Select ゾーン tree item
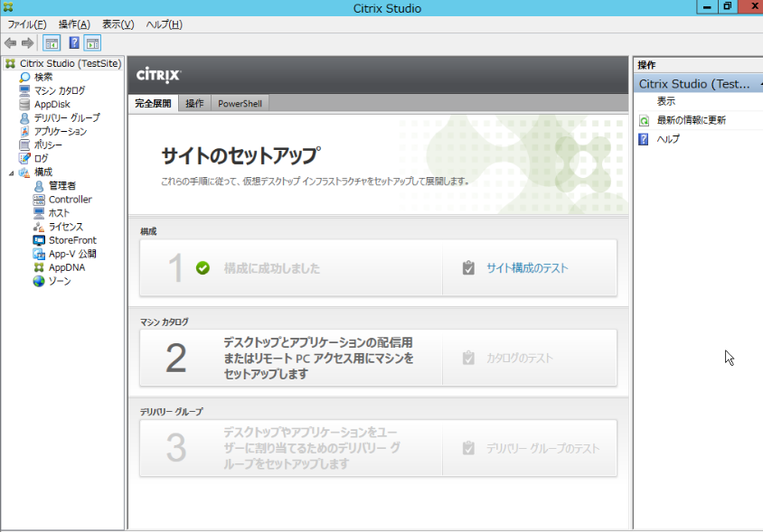The width and height of the screenshot is (763, 532). click(x=60, y=281)
